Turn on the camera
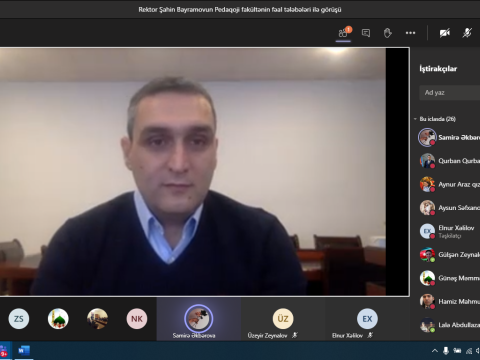Screen dimensions: 480x360 [445, 33]
